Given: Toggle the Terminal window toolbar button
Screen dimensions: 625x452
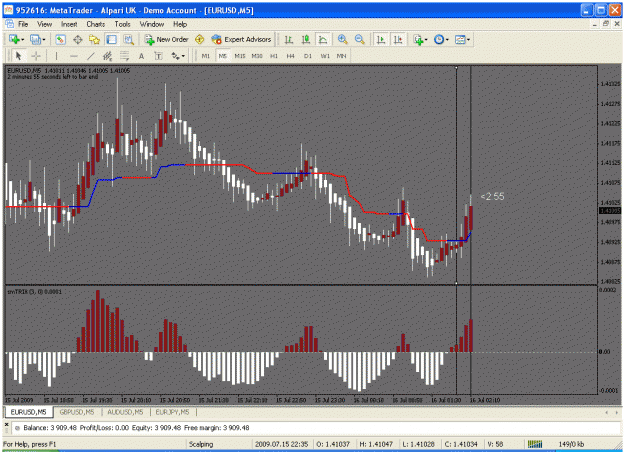Looking at the screenshot, I should (x=112, y=39).
